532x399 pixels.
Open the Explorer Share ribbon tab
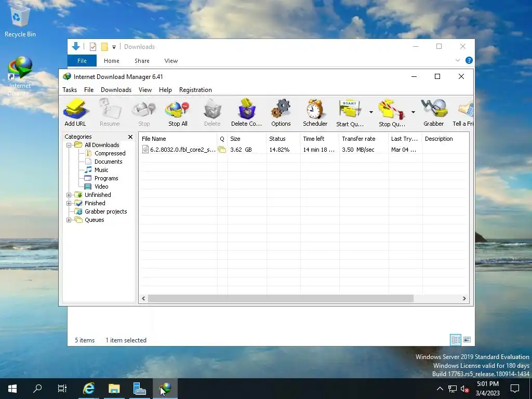point(142,61)
